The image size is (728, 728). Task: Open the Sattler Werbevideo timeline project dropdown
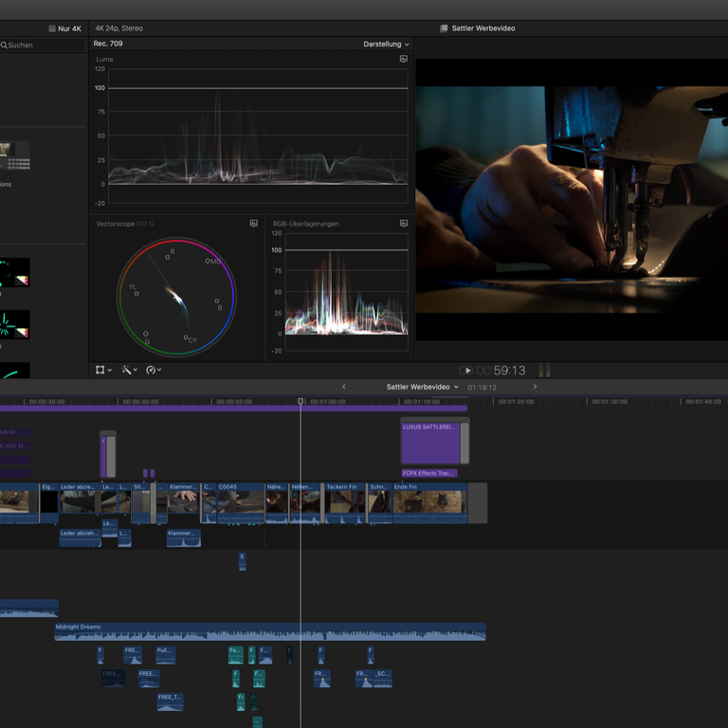click(422, 387)
